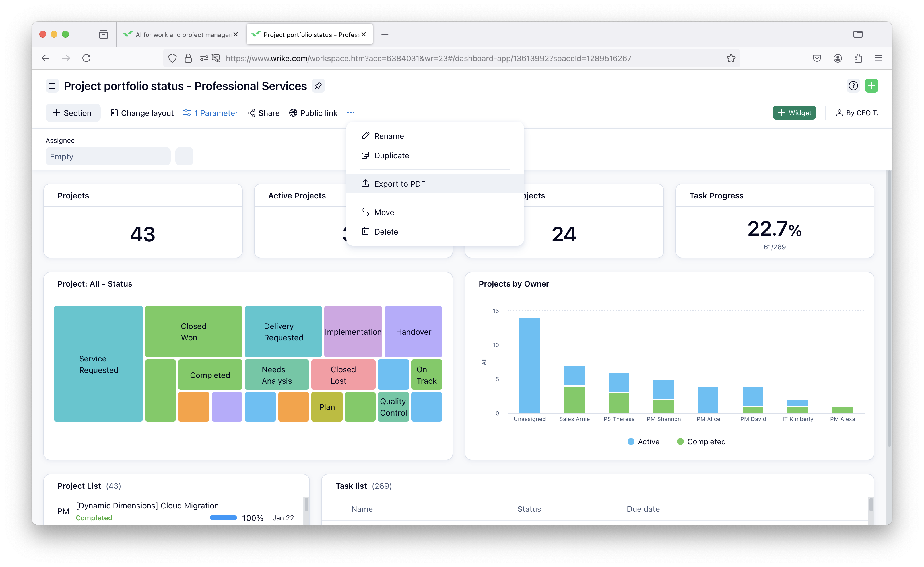Open the By CEO T. owner dropdown
Screen dimensions: 924x567
(x=857, y=113)
